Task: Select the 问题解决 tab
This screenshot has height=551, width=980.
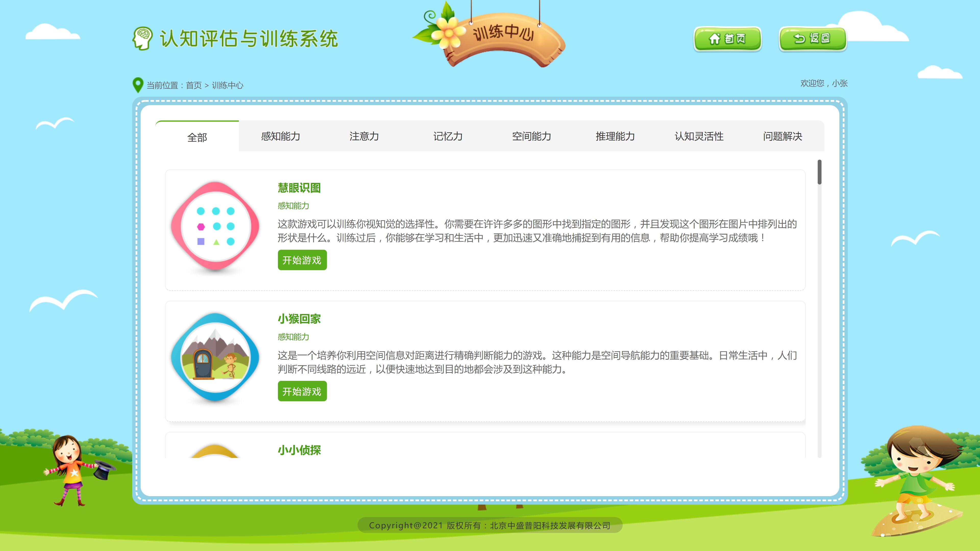Action: click(782, 136)
